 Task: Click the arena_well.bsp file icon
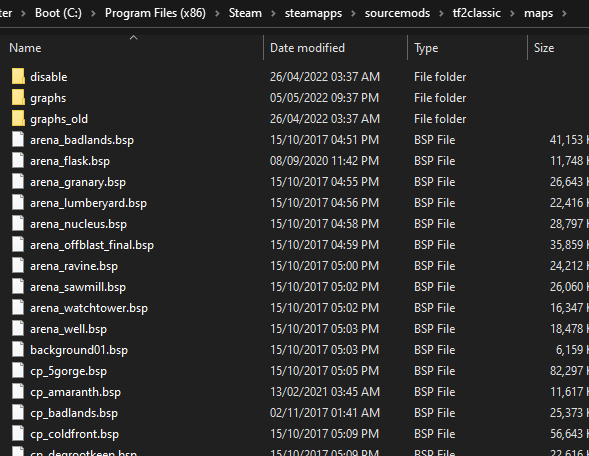(x=18, y=329)
